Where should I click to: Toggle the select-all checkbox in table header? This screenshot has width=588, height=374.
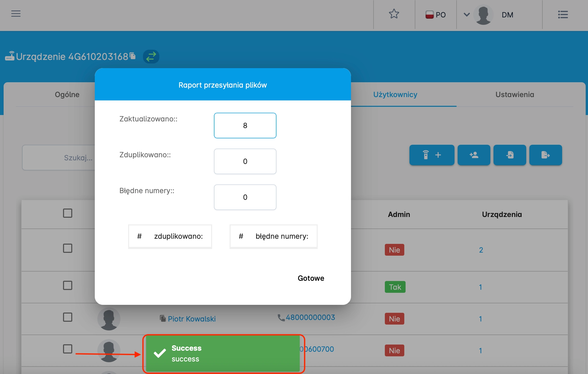[68, 213]
